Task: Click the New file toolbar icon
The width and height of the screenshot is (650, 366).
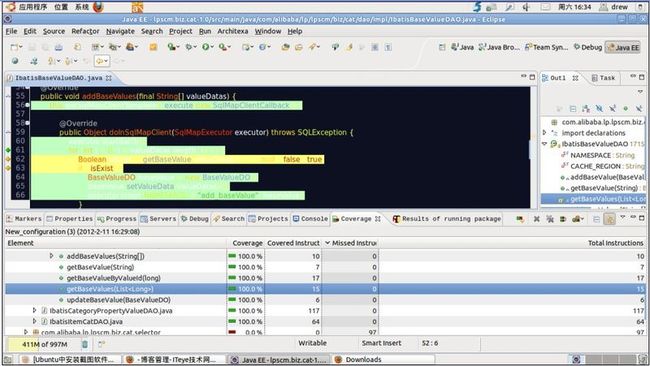Action: click(14, 47)
